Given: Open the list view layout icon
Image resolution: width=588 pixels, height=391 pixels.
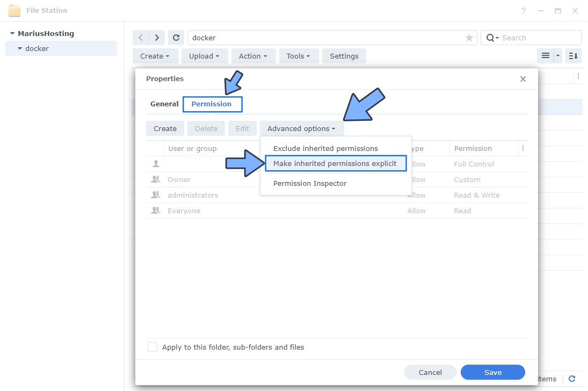Looking at the screenshot, I should (545, 55).
